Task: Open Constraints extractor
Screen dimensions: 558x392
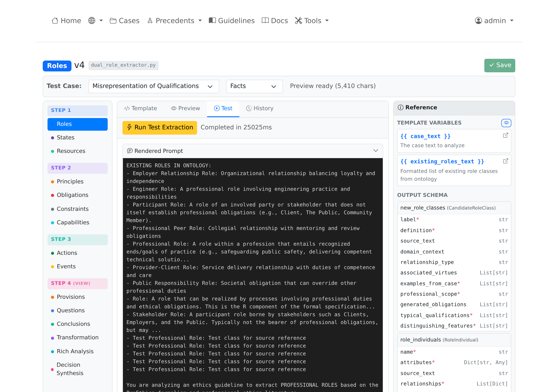Action: pos(78,209)
